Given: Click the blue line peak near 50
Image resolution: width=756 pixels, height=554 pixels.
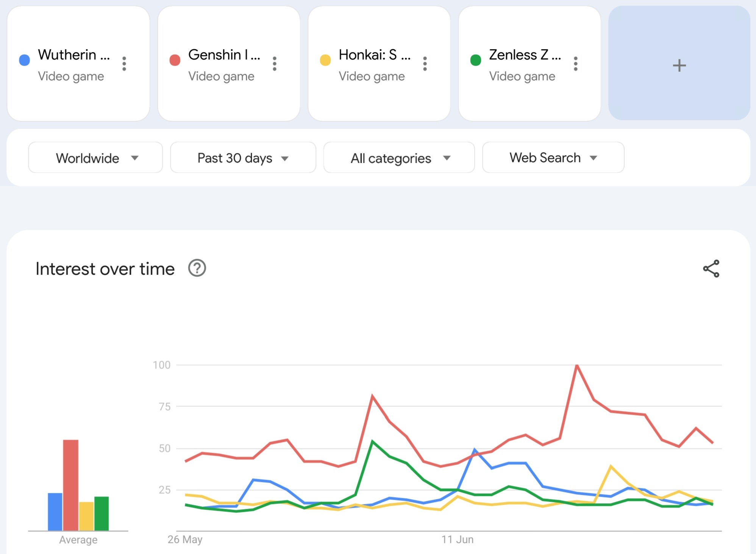Looking at the screenshot, I should click(x=475, y=450).
